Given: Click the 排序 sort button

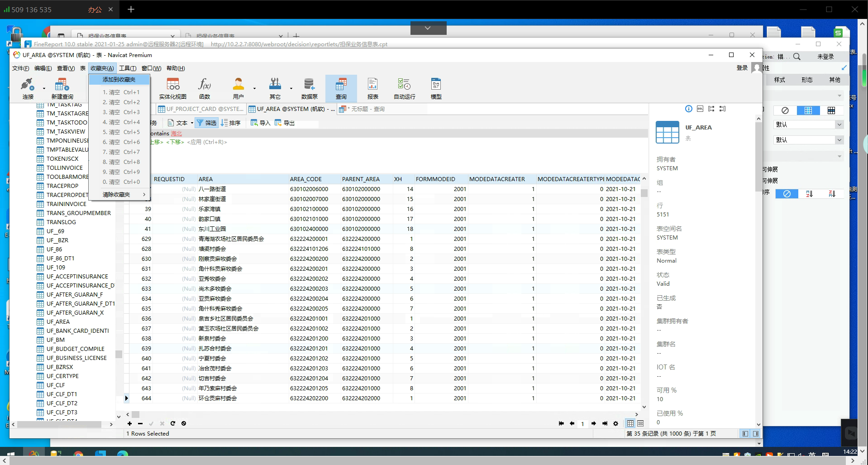Looking at the screenshot, I should click(231, 123).
